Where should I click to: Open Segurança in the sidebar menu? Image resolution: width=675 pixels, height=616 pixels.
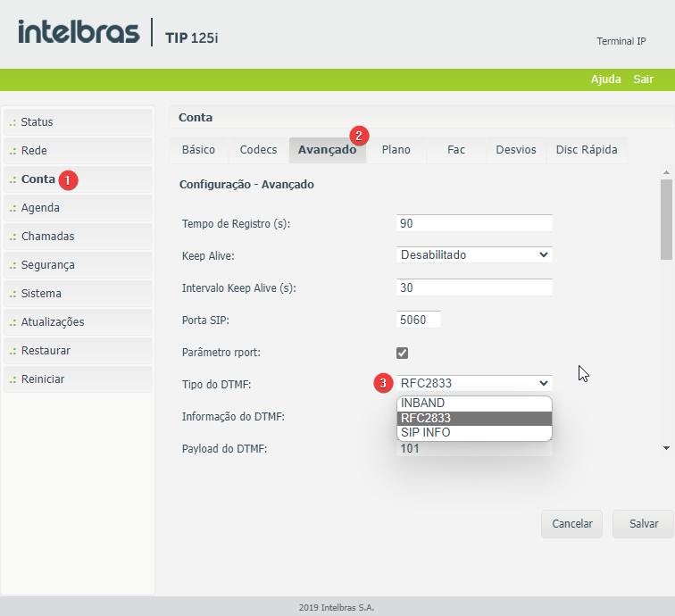pos(79,265)
